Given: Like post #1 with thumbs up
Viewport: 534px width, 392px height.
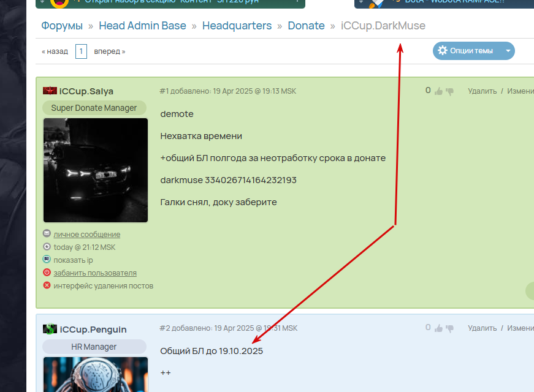Looking at the screenshot, I should 438,91.
